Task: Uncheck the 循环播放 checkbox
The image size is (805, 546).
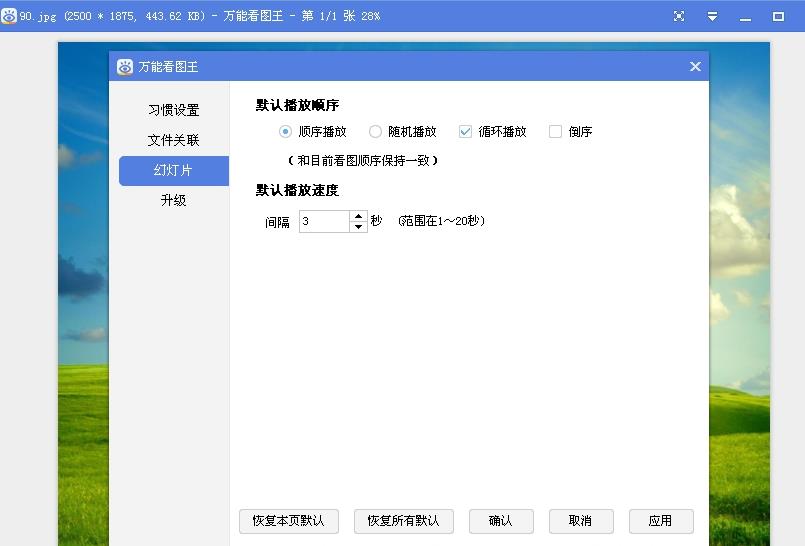Action: tap(465, 131)
